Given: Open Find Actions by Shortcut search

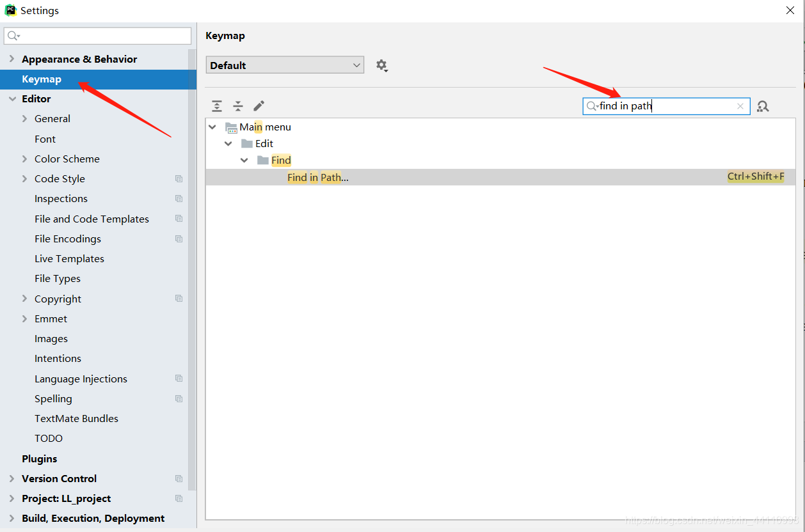Looking at the screenshot, I should (762, 106).
